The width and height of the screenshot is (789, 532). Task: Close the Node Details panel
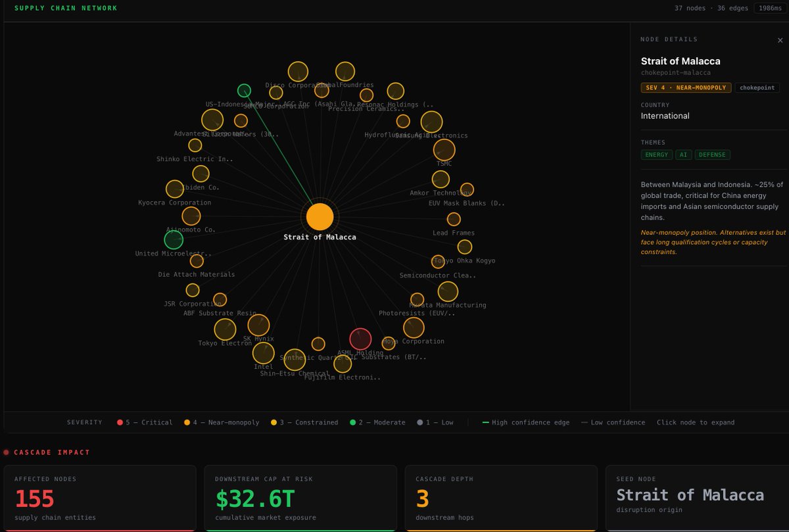point(780,41)
